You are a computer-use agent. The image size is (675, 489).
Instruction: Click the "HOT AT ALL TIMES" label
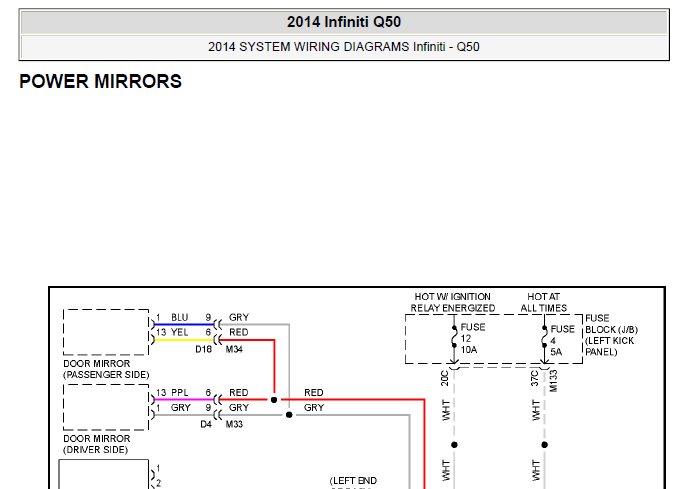coord(543,303)
